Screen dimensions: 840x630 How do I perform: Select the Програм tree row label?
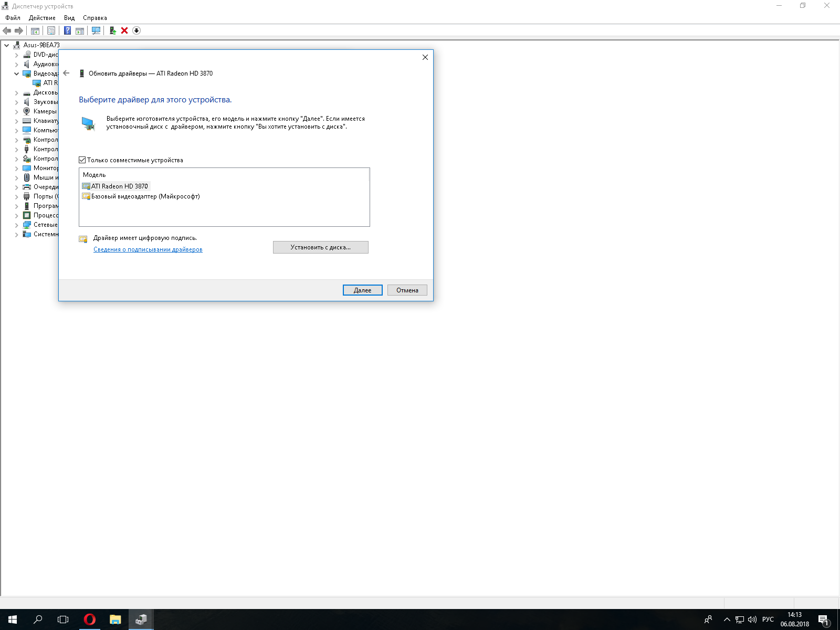(x=46, y=206)
